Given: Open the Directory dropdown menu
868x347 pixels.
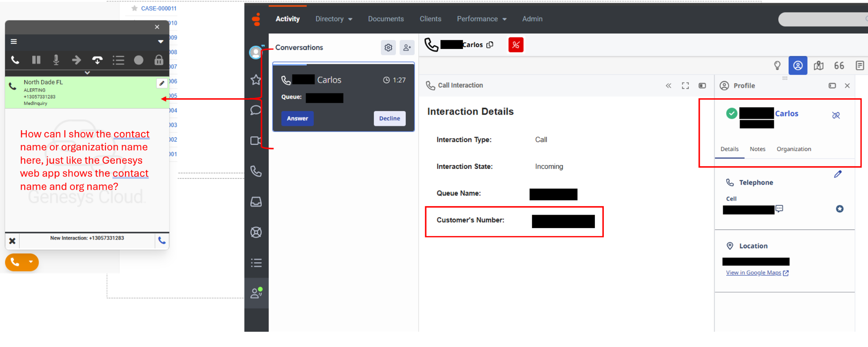Looking at the screenshot, I should [334, 19].
